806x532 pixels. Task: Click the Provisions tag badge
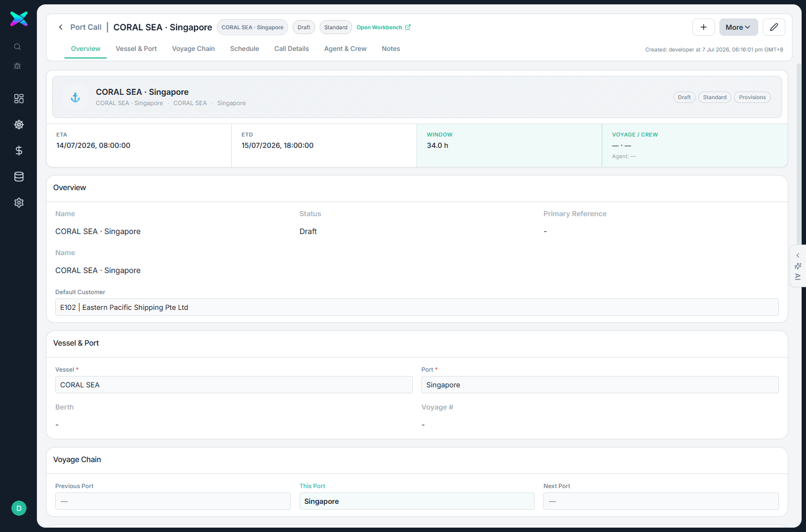coord(752,98)
